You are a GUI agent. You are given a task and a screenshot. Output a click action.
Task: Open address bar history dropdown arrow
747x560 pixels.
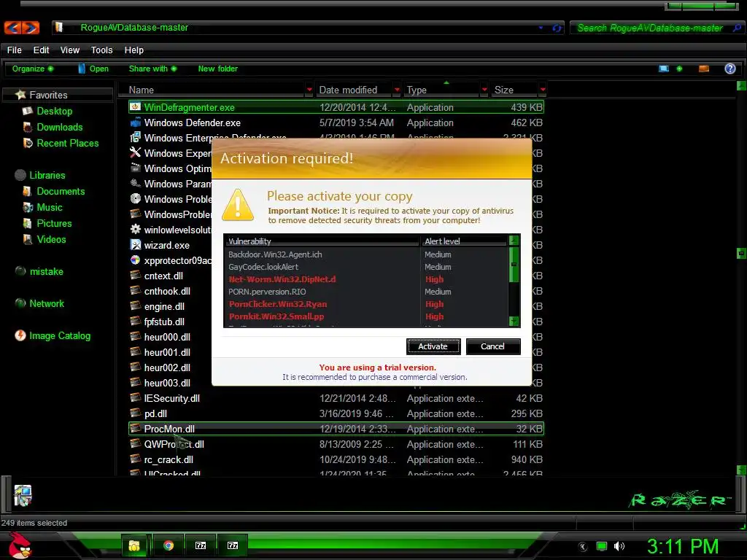coord(541,28)
